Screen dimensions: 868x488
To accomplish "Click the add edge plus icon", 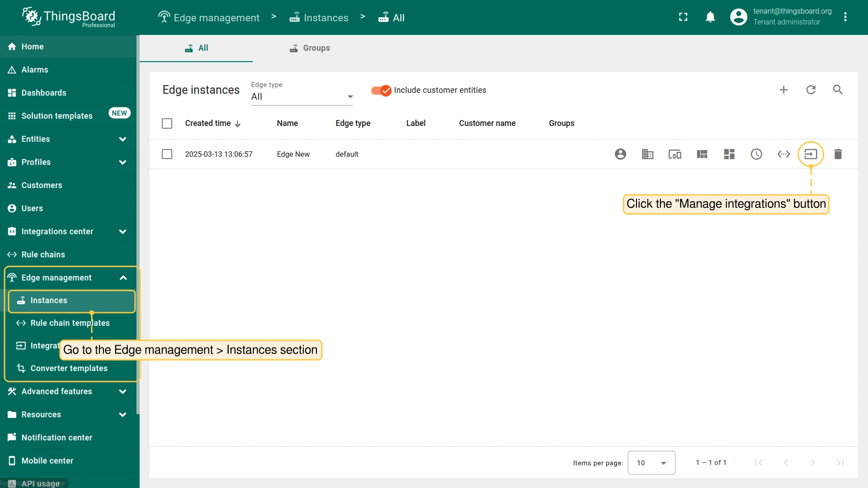I will (x=783, y=90).
